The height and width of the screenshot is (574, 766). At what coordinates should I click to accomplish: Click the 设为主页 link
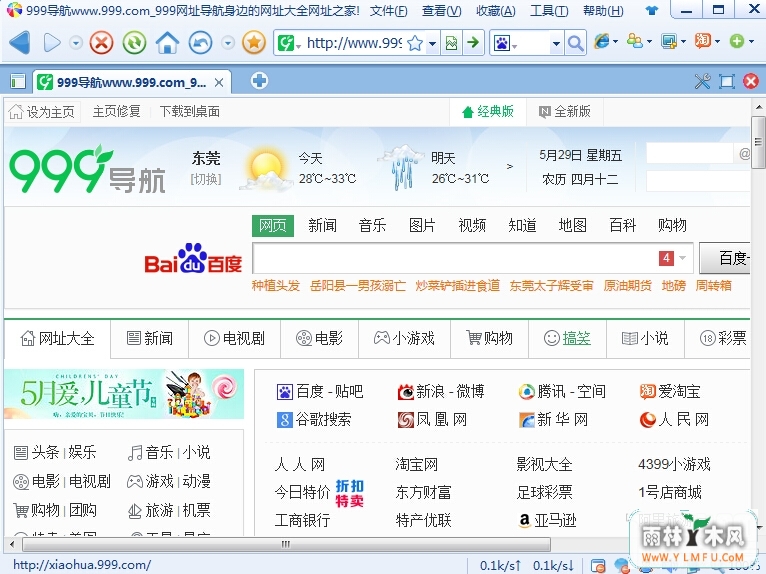click(42, 112)
